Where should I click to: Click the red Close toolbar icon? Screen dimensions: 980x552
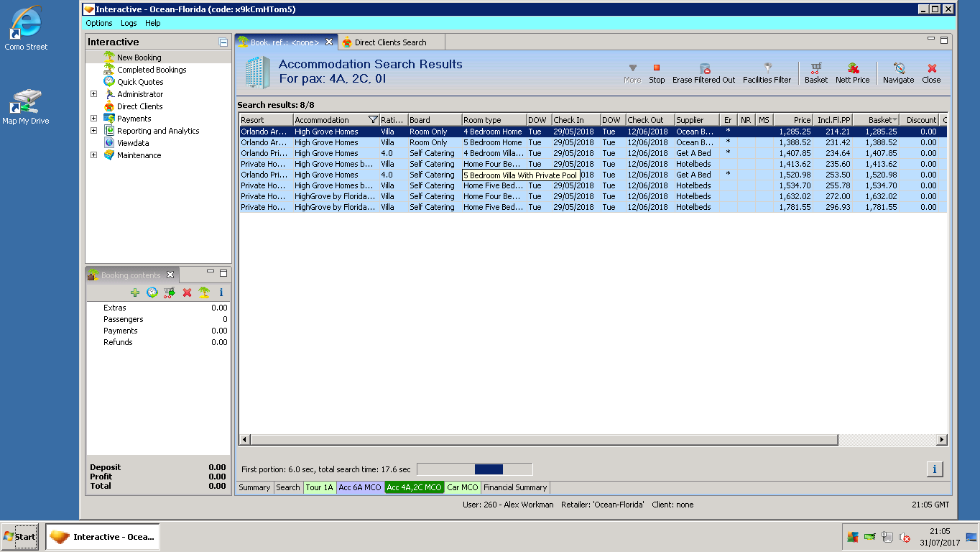[932, 68]
